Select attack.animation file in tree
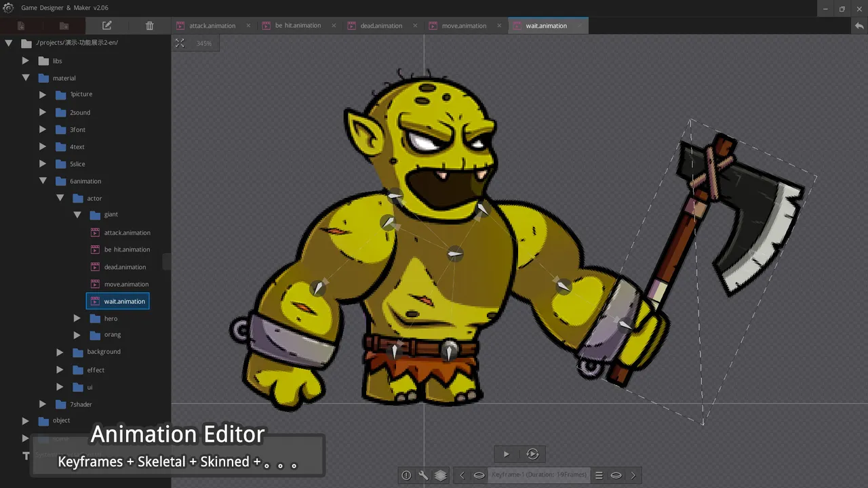This screenshot has width=868, height=488. pos(127,232)
